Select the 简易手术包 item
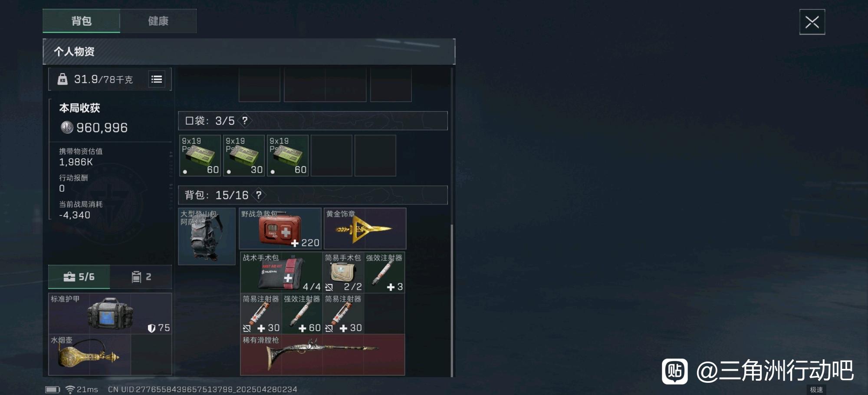 [x=343, y=272]
